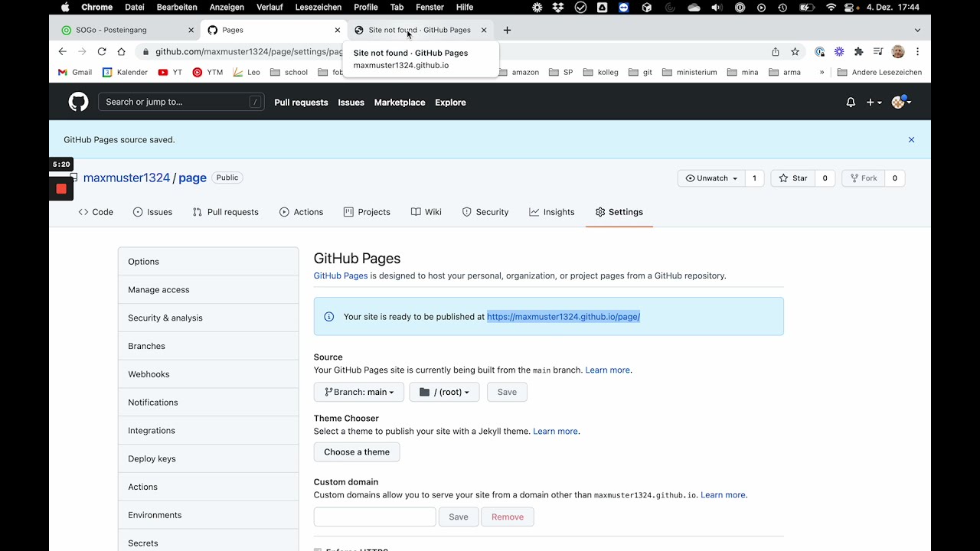The image size is (980, 551).
Task: Focus the Search or jump to field
Action: pyautogui.click(x=181, y=102)
